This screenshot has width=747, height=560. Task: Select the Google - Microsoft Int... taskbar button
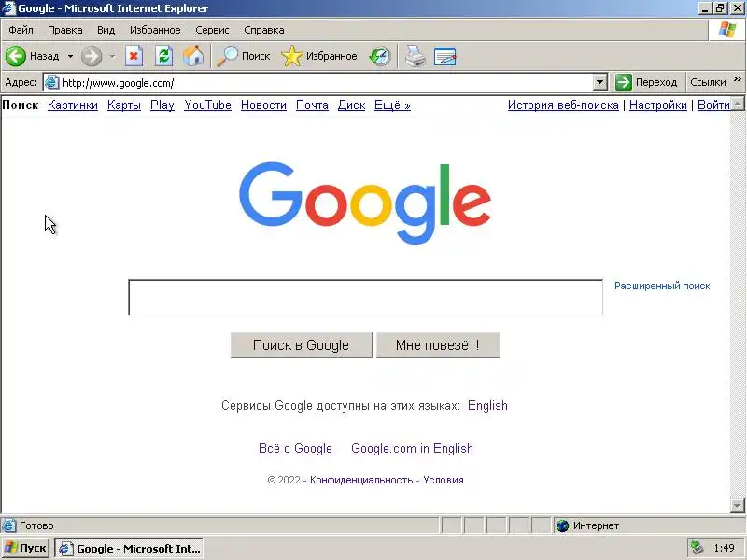129,548
